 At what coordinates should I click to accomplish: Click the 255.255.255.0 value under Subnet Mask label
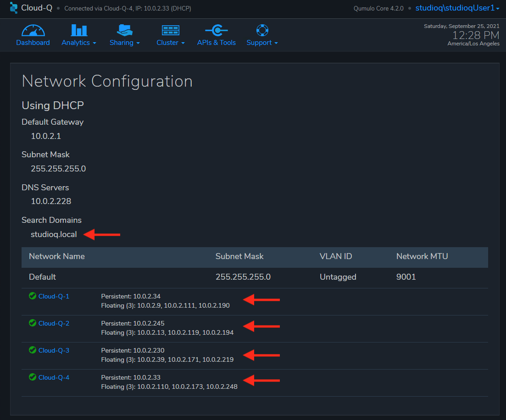point(58,169)
